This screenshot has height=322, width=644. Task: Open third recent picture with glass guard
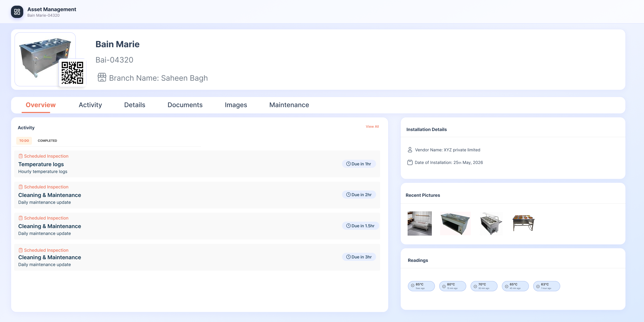(x=491, y=223)
